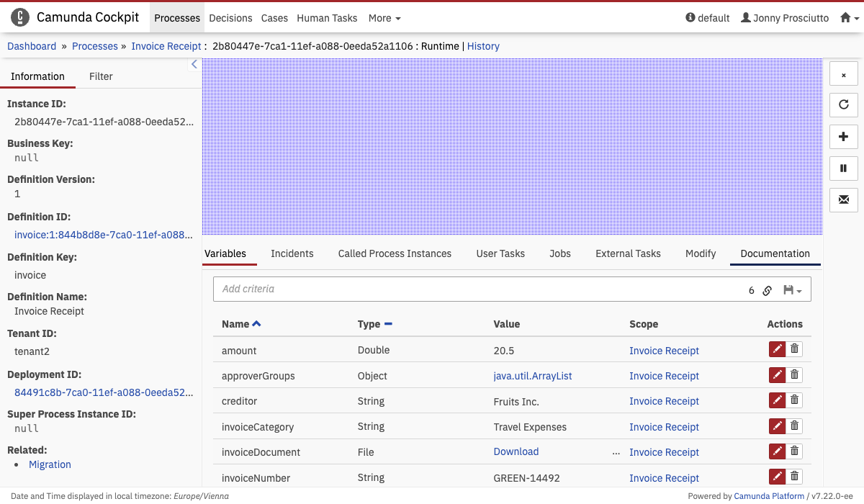The width and height of the screenshot is (864, 504).
Task: Edit the amount variable with pencil icon
Action: (x=777, y=350)
